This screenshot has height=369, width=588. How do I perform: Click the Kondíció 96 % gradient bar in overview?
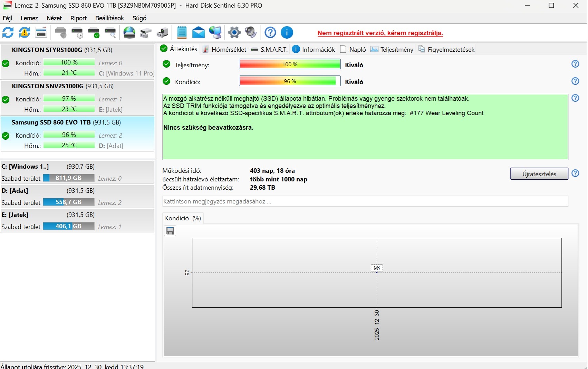point(290,81)
